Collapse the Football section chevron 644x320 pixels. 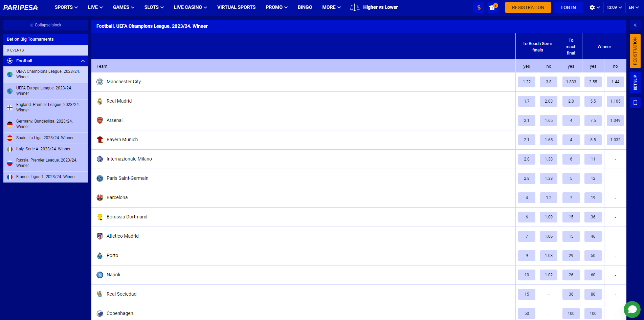83,61
